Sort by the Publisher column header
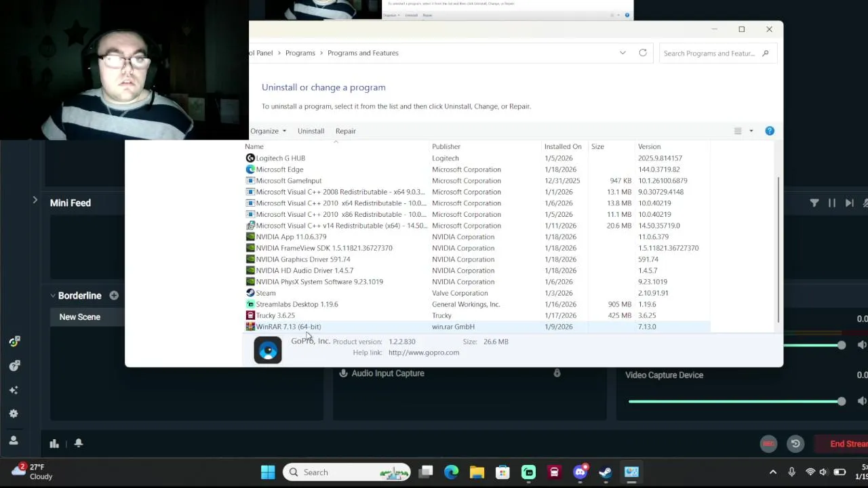The width and height of the screenshot is (868, 488). [x=446, y=146]
